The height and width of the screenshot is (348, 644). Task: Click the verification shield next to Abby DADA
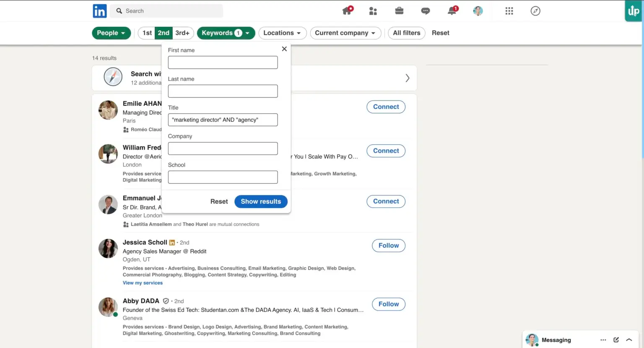166,301
